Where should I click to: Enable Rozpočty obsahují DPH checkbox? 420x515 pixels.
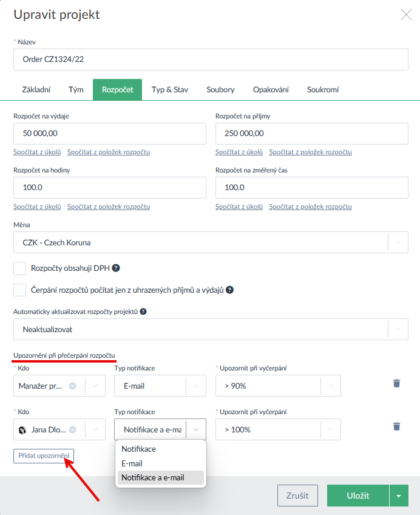[20, 268]
